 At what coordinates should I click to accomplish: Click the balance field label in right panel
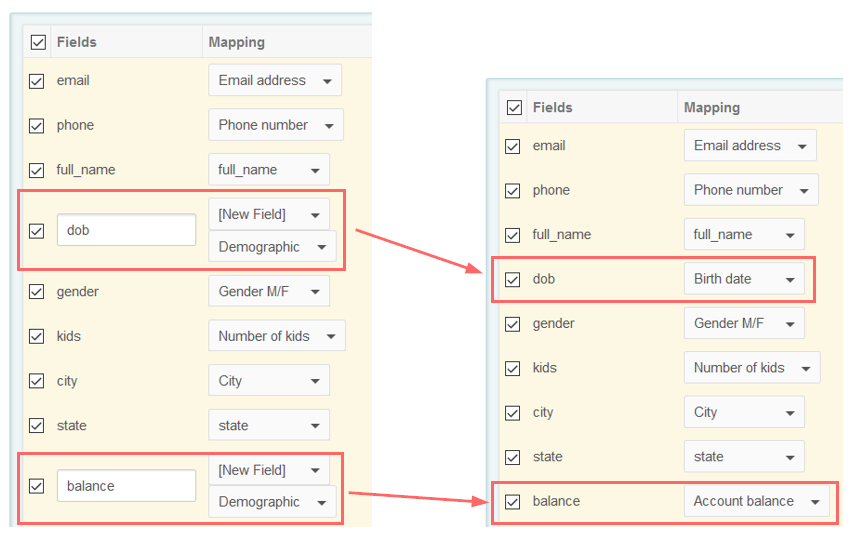(x=556, y=501)
